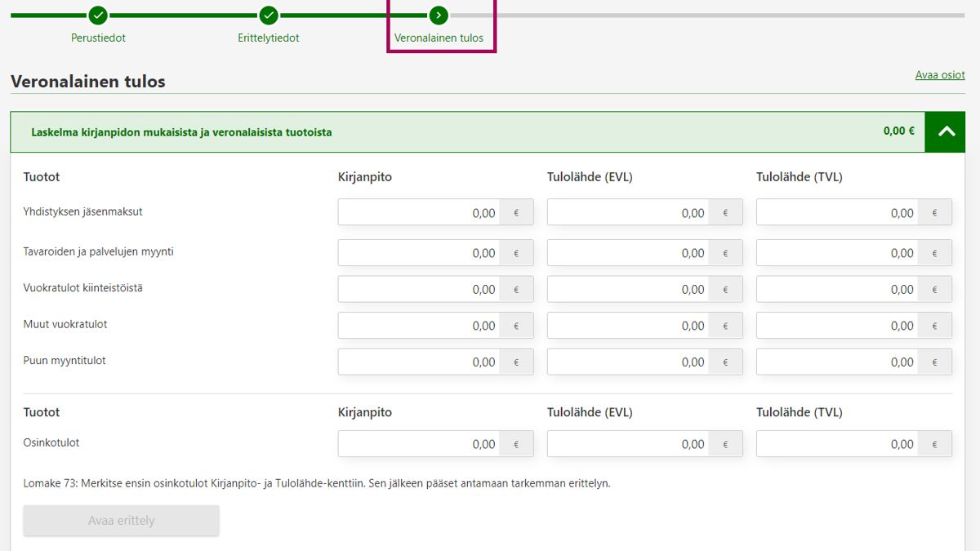Image resolution: width=980 pixels, height=551 pixels.
Task: Go to Erittelytiedot step label
Action: click(269, 38)
